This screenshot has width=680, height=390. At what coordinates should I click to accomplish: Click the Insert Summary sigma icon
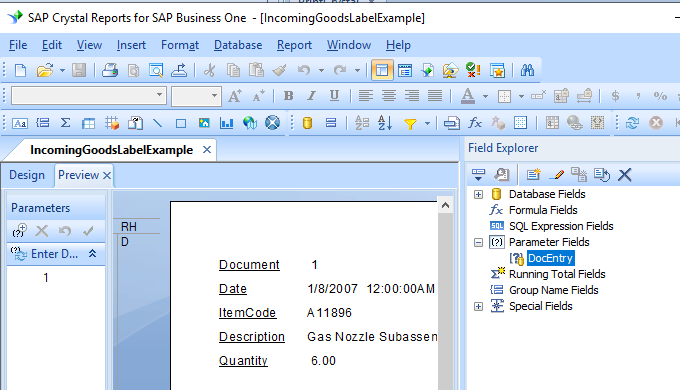pos(65,123)
